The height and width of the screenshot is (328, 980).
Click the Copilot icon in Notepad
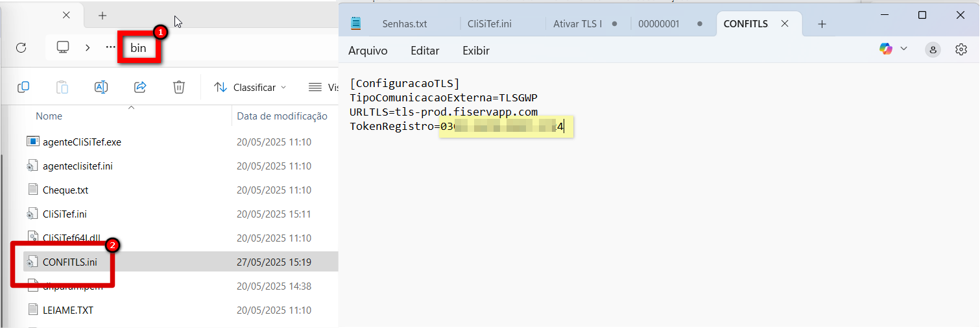point(885,49)
